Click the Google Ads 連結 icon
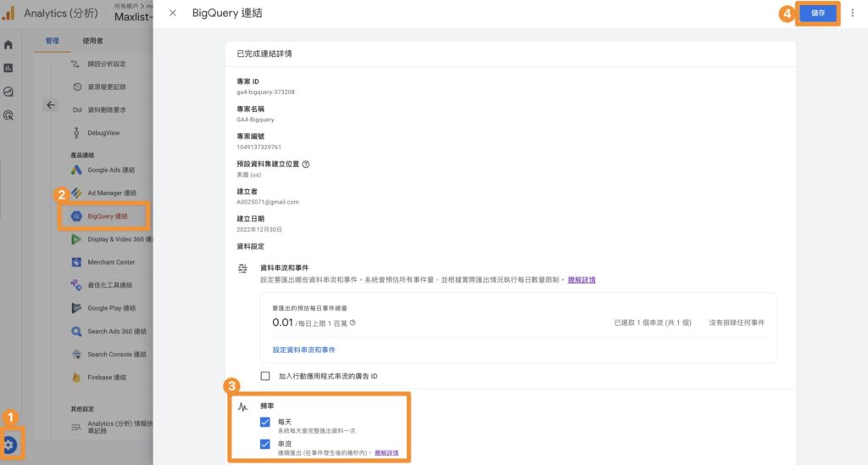The image size is (868, 465). [x=76, y=171]
